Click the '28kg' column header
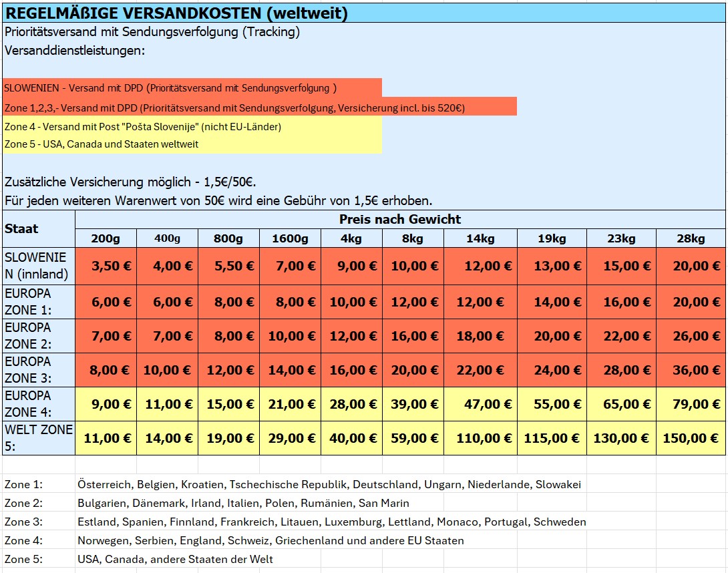The height and width of the screenshot is (573, 728). (691, 238)
